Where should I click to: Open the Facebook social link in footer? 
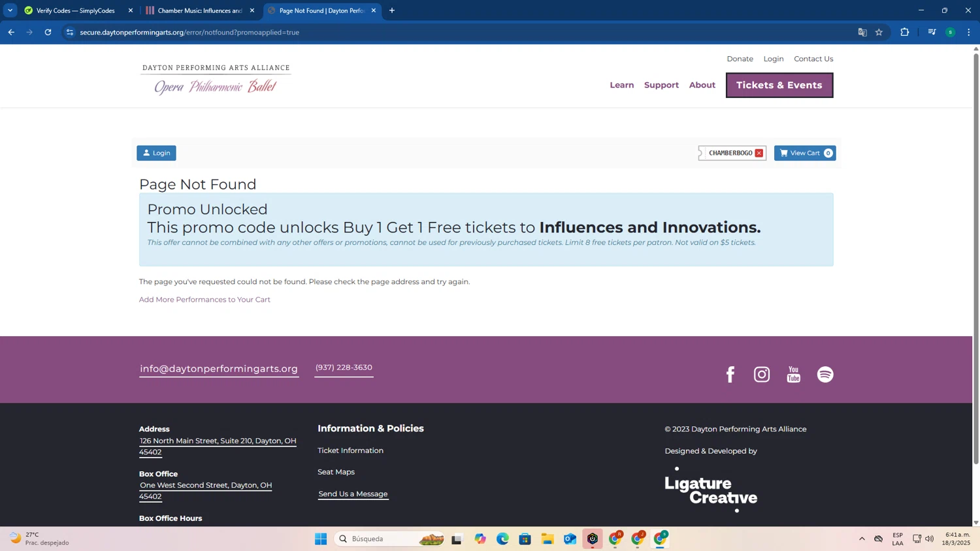point(730,374)
